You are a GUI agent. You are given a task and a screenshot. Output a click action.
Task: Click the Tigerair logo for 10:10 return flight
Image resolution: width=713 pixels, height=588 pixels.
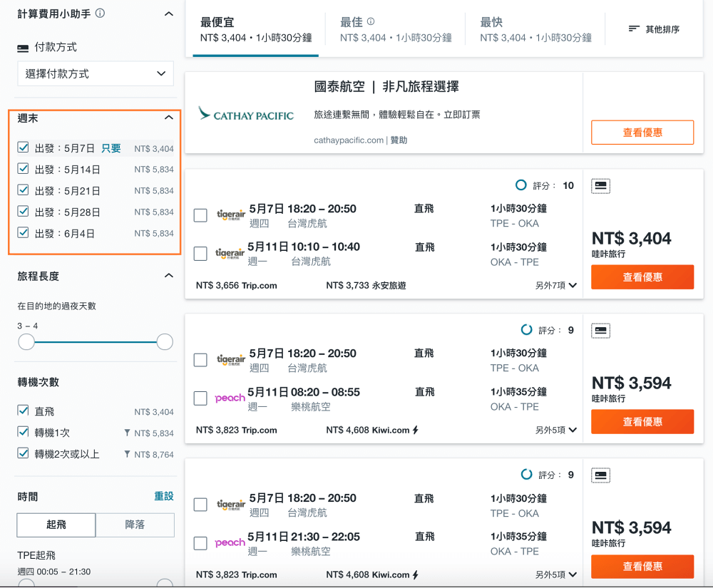point(230,254)
